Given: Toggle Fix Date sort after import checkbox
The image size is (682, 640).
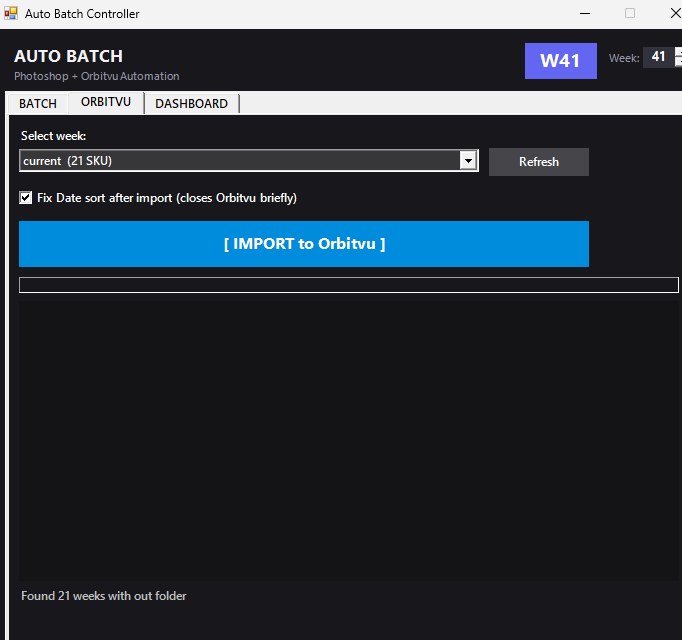Looking at the screenshot, I should (x=26, y=198).
